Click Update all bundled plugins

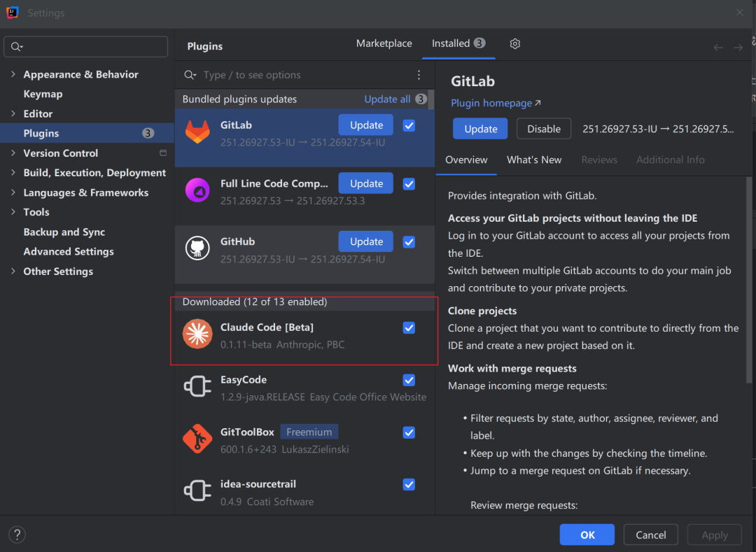click(387, 99)
